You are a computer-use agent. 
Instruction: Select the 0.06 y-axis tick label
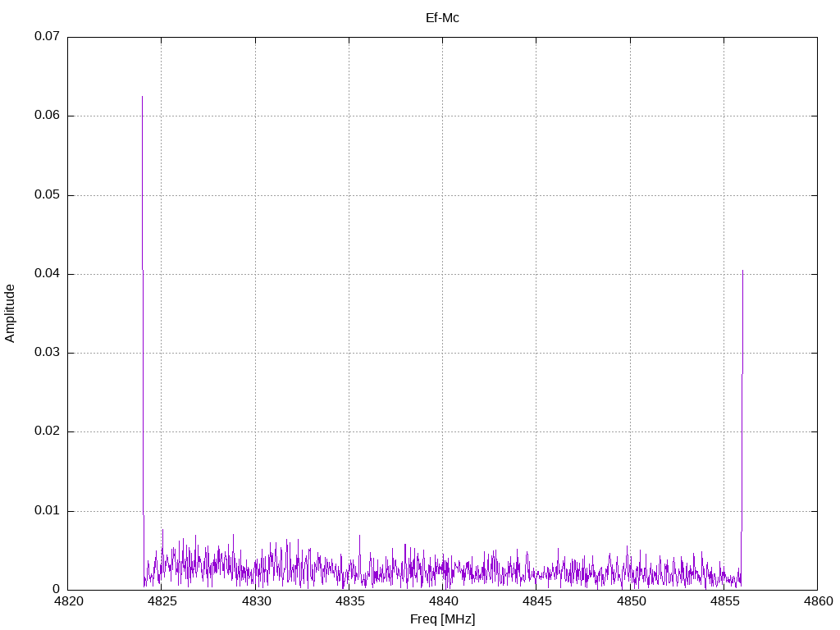[47, 116]
